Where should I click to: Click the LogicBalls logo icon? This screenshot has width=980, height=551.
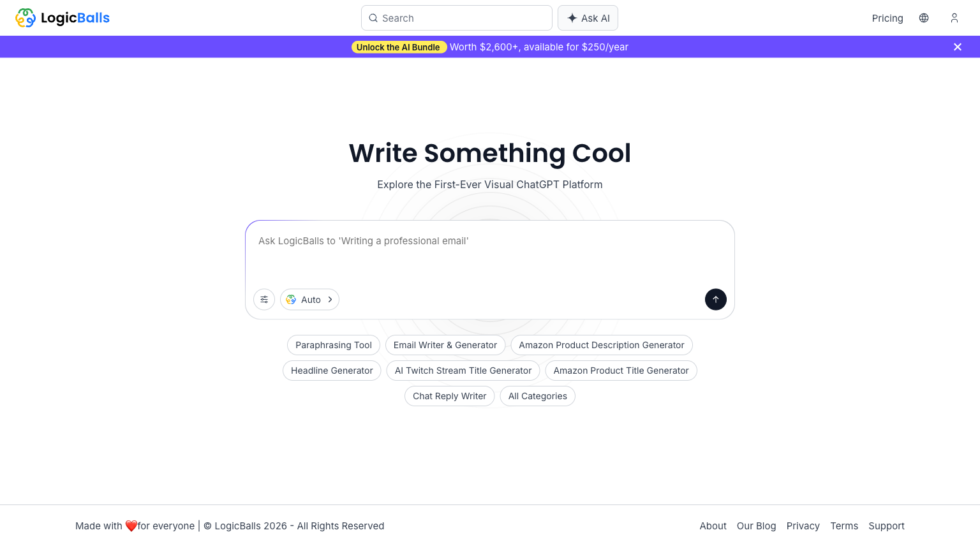pos(26,18)
